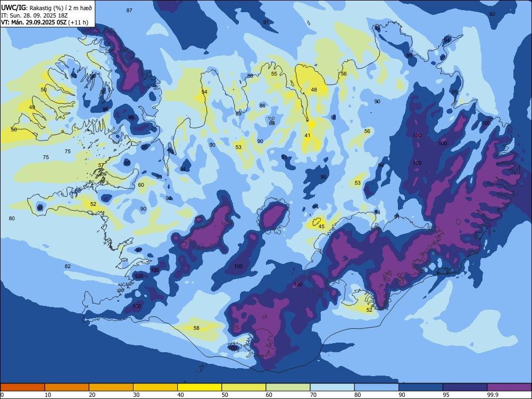Pick the 90–95 dark blue legend swatch
The image size is (532, 399).
pos(421,387)
